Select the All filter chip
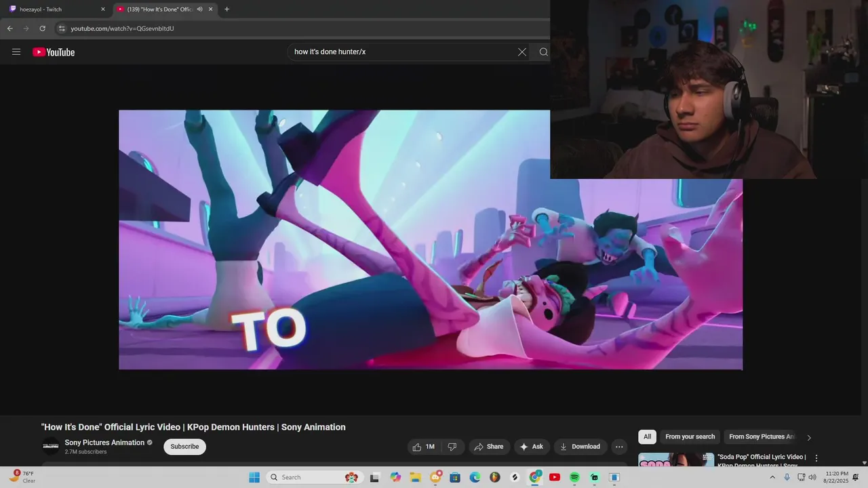 point(647,437)
